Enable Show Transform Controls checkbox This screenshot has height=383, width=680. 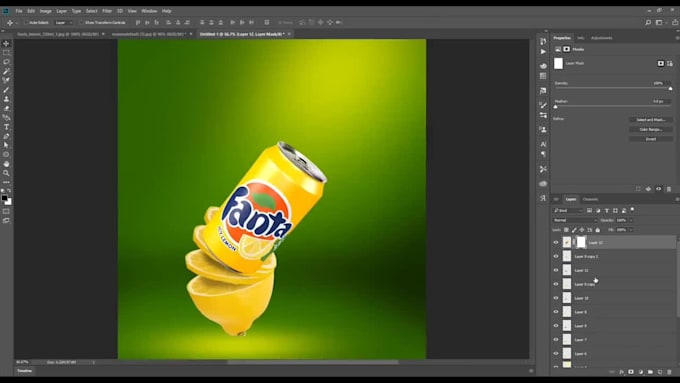(x=81, y=23)
